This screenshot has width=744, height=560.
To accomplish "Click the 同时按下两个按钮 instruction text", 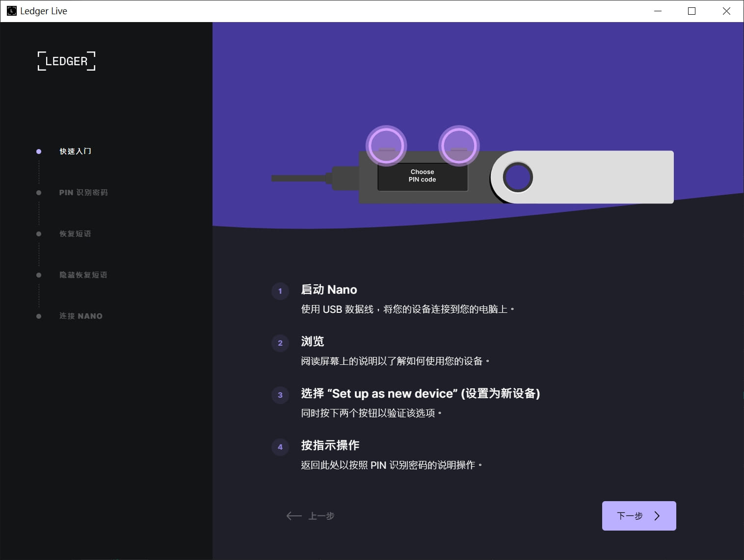I will [372, 413].
